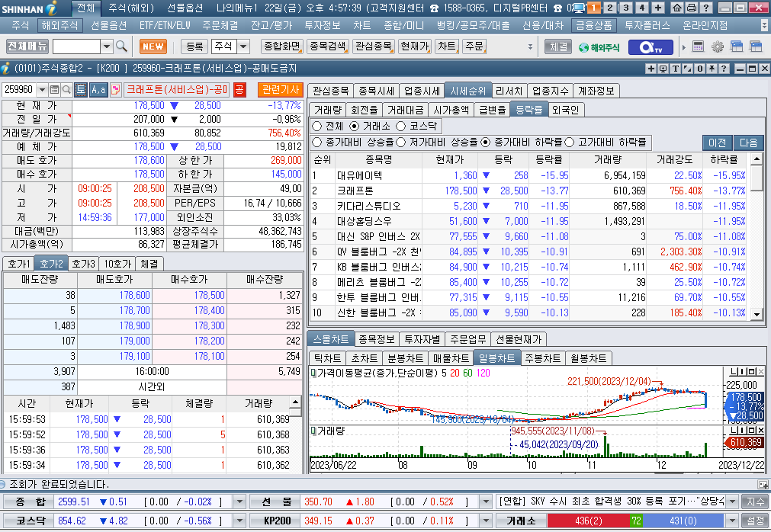Switch to the 업종지수 tab
The width and height of the screenshot is (771, 532).
click(550, 91)
